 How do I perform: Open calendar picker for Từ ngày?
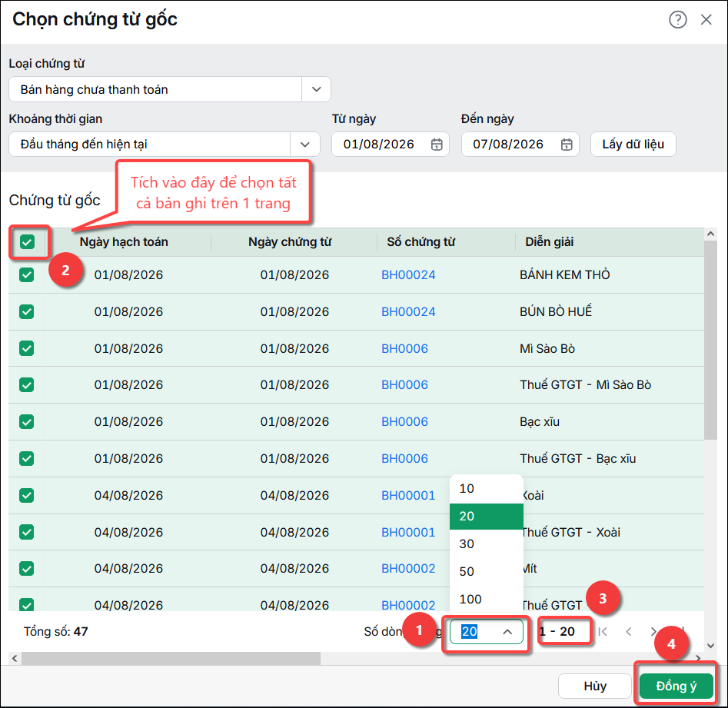click(x=437, y=145)
